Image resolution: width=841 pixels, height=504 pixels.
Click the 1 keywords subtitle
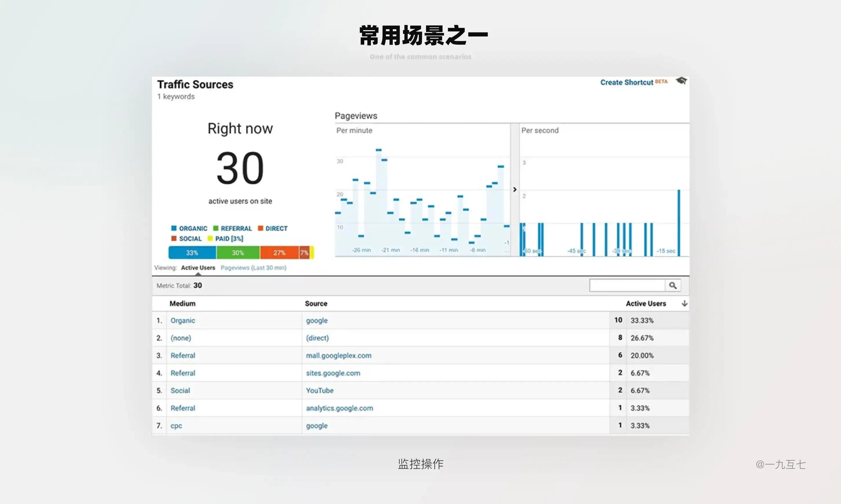coord(176,96)
